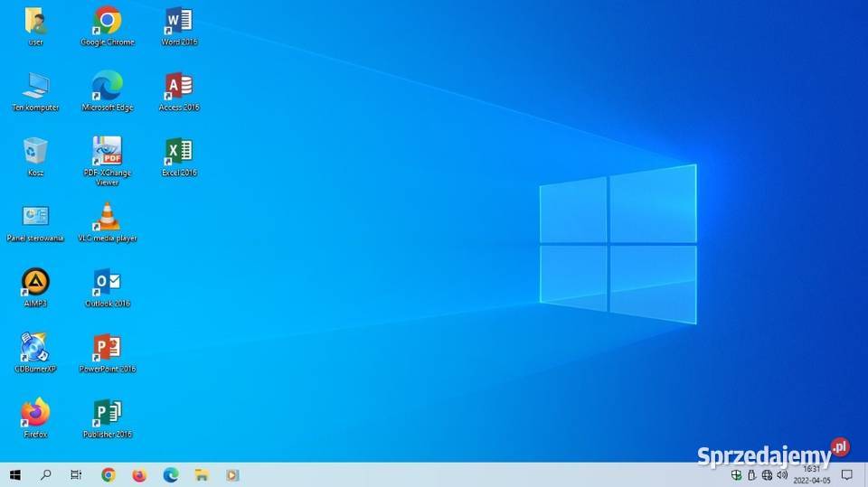Screen dimensions: 868x487
Task: Select the VLC media player shortcut
Action: [x=108, y=222]
